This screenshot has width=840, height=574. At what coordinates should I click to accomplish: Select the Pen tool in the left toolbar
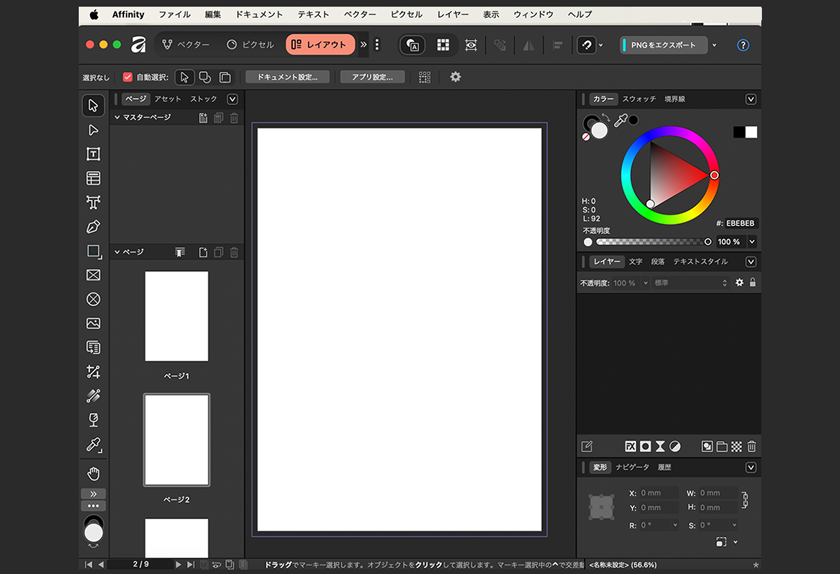(93, 227)
